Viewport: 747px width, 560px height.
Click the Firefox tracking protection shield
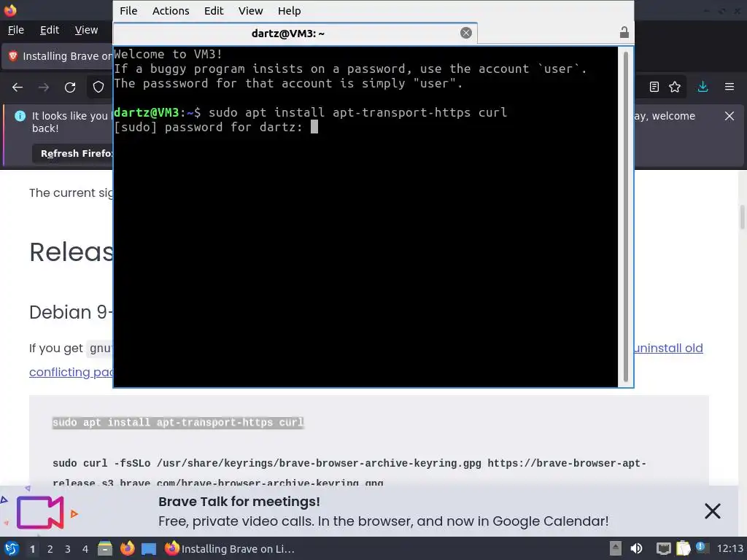point(98,87)
